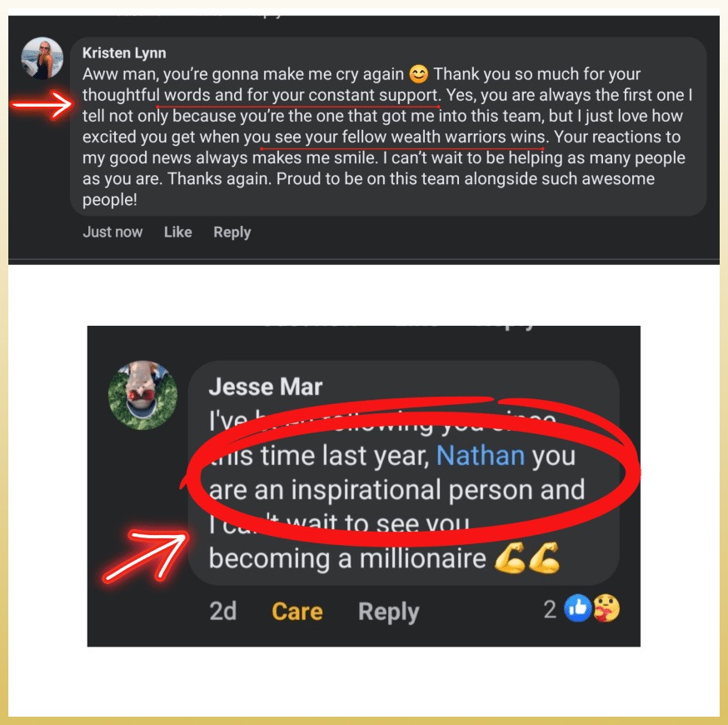Open the 'Just now' comment timestamp
This screenshot has height=725, width=728.
pos(112,232)
